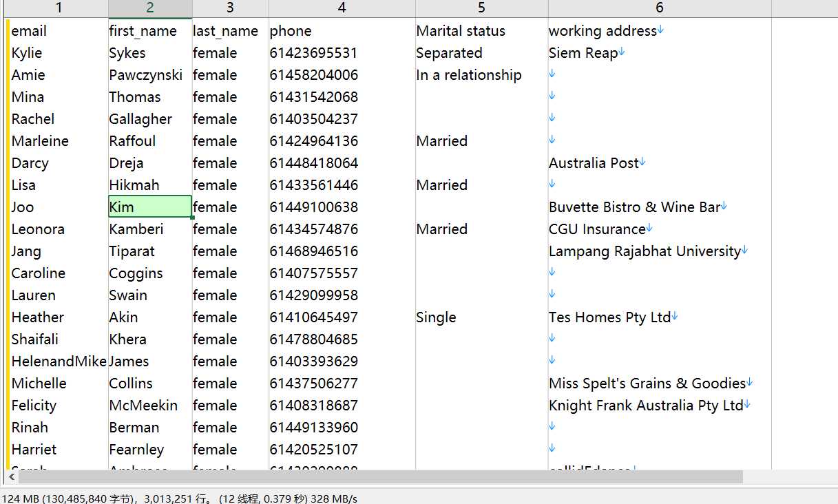Viewport: 838px width, 504px height.
Task: Select the cell containing 'Marleine'
Action: pos(59,141)
